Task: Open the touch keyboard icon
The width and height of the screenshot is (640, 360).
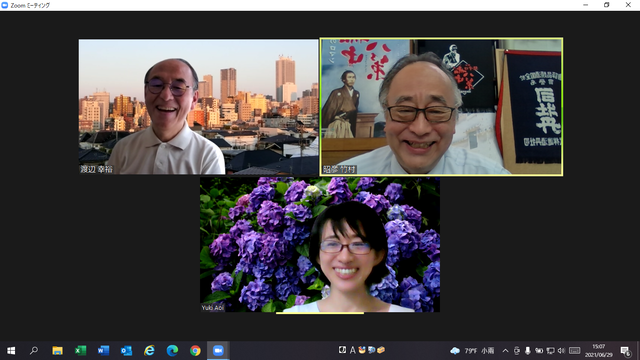Action: [575, 351]
